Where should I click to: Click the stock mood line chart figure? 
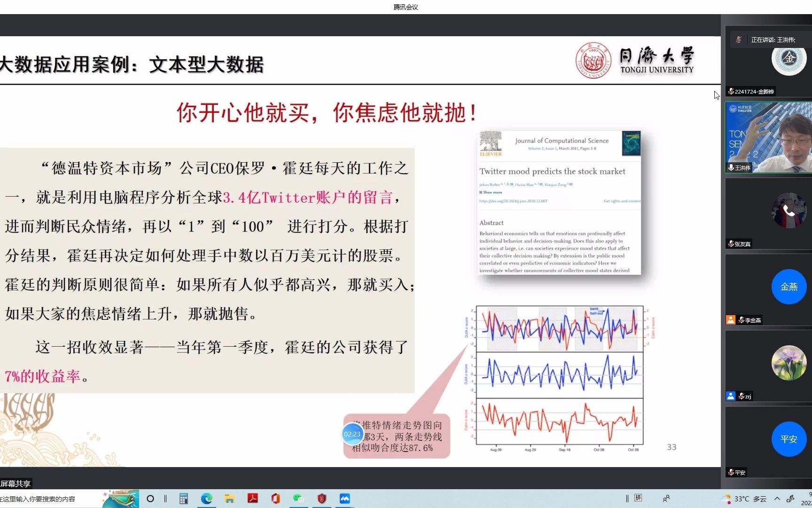click(x=558, y=378)
